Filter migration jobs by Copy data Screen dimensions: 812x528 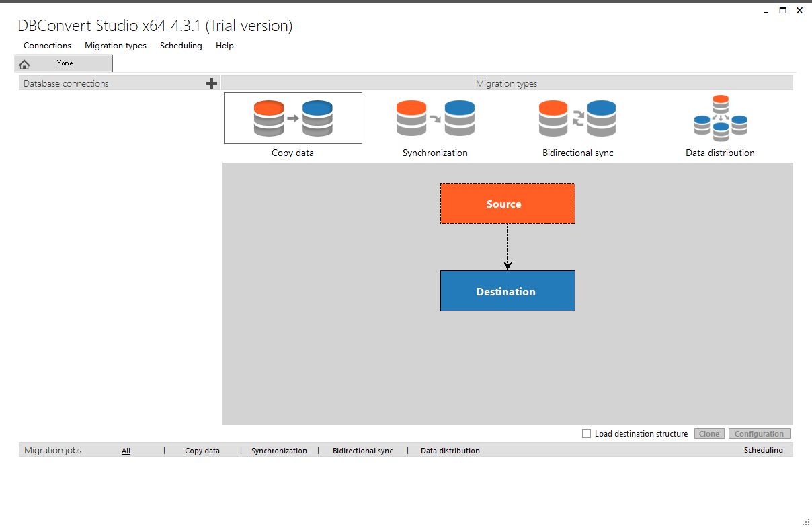coord(202,451)
